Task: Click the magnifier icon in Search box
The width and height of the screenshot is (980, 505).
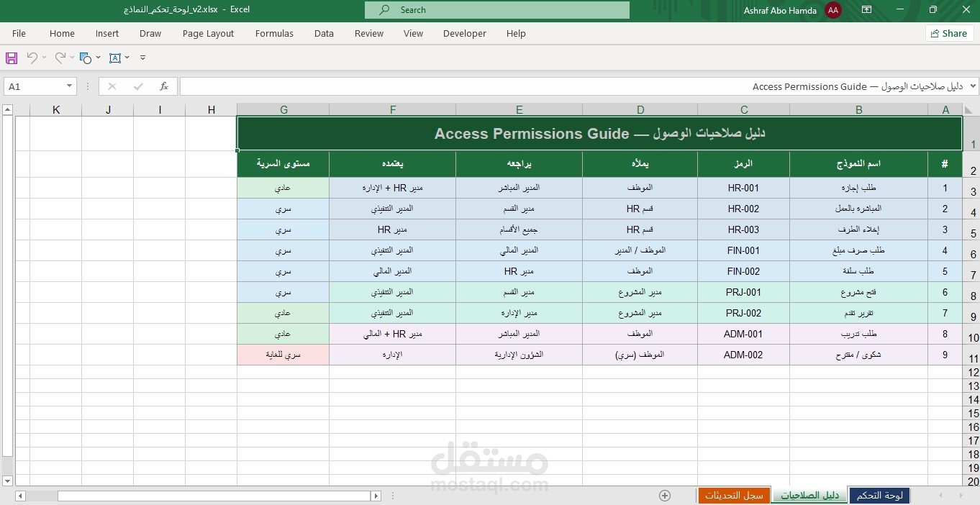Action: point(384,10)
